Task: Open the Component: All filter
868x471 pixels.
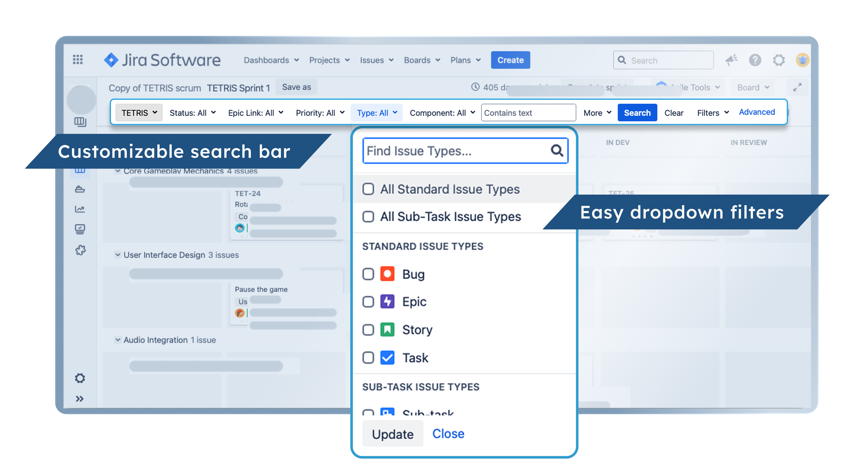Action: coord(442,112)
